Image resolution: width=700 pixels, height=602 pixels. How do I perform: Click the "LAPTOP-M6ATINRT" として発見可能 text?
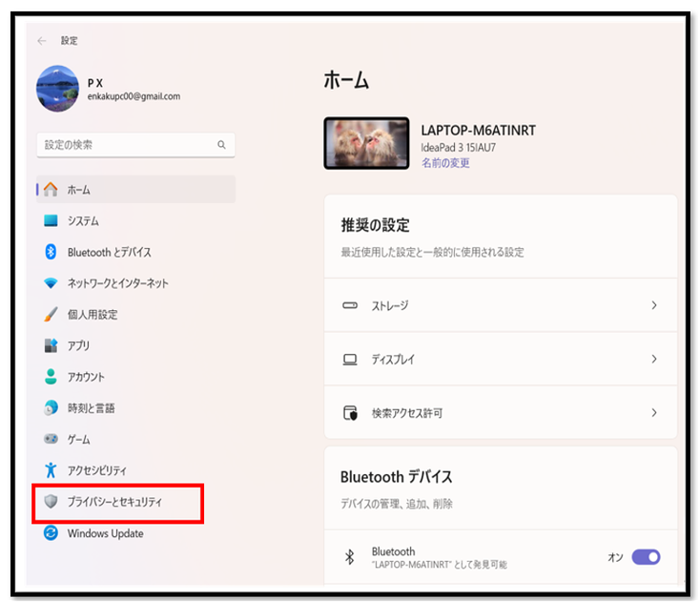(x=440, y=565)
